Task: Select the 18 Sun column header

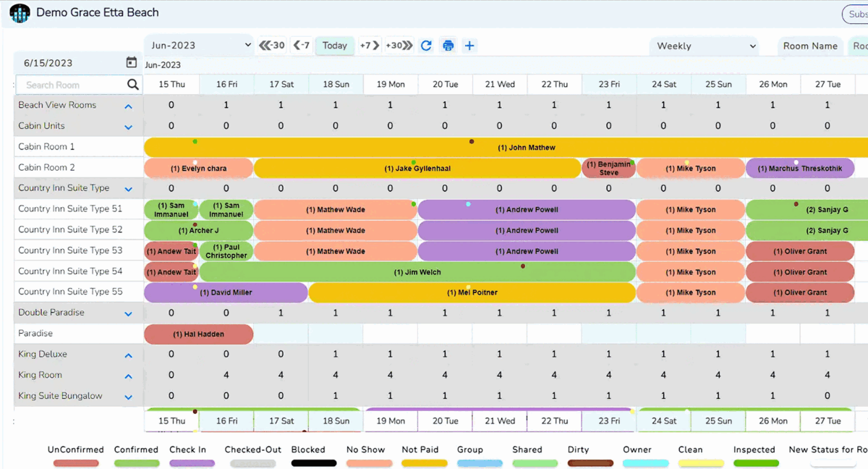Action: pos(335,83)
